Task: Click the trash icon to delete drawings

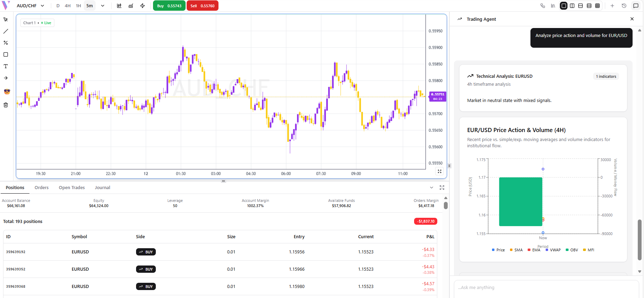Action: click(6, 105)
